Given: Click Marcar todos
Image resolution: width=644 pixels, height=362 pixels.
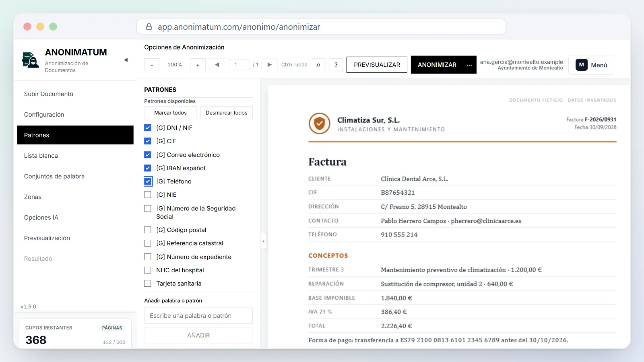Looking at the screenshot, I should 170,113.
